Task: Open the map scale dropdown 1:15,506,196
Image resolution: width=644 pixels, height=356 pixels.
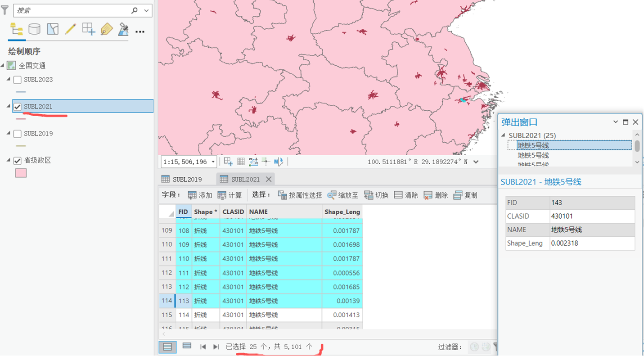Action: tap(213, 162)
